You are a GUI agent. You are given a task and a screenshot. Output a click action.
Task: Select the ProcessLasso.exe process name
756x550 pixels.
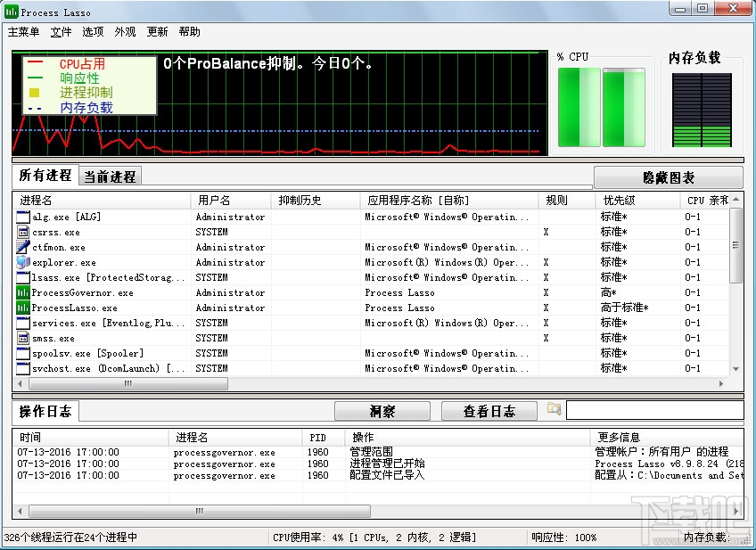(74, 308)
